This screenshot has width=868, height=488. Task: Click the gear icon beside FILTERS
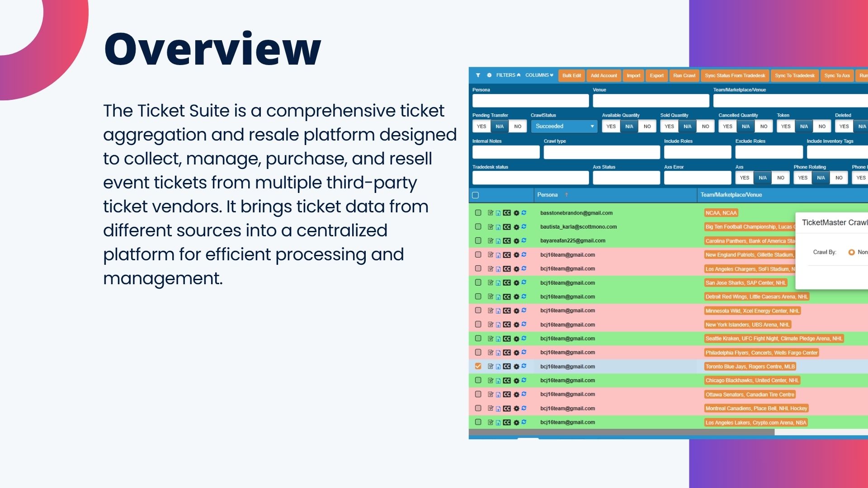489,75
